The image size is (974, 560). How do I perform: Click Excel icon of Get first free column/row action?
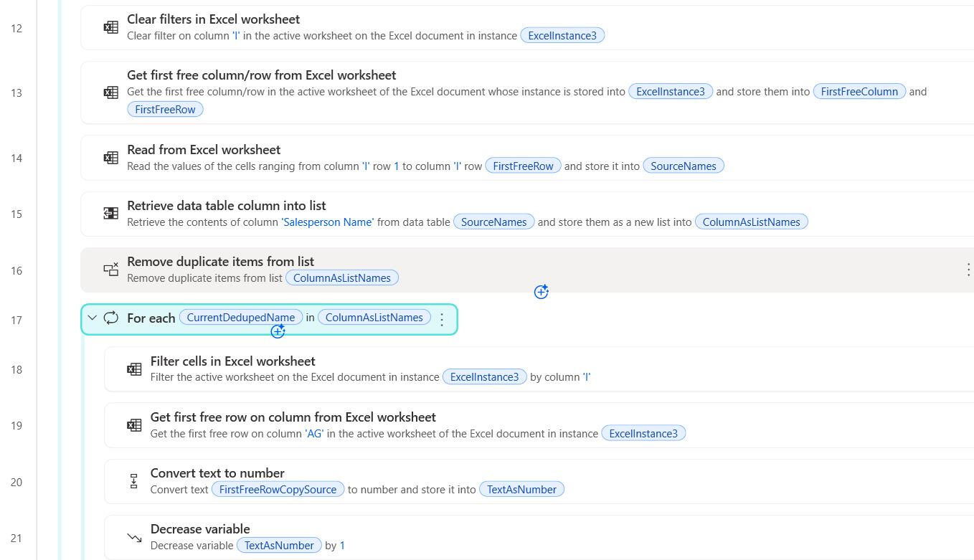110,92
